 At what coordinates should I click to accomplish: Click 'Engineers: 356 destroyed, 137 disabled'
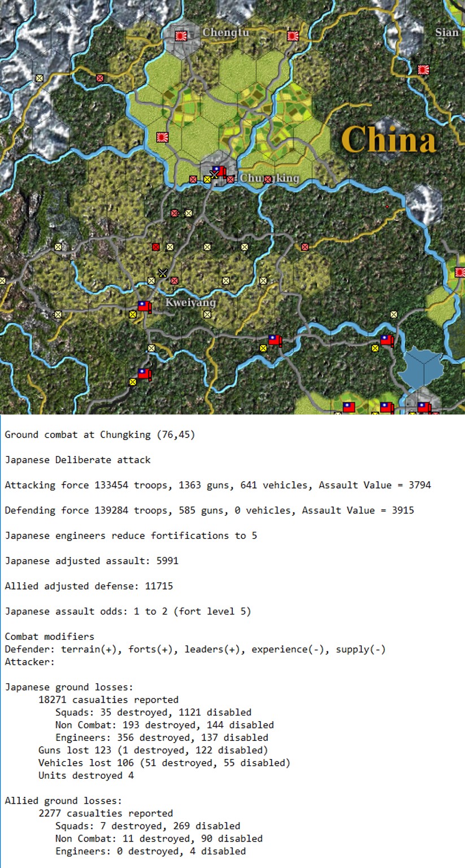point(162,738)
